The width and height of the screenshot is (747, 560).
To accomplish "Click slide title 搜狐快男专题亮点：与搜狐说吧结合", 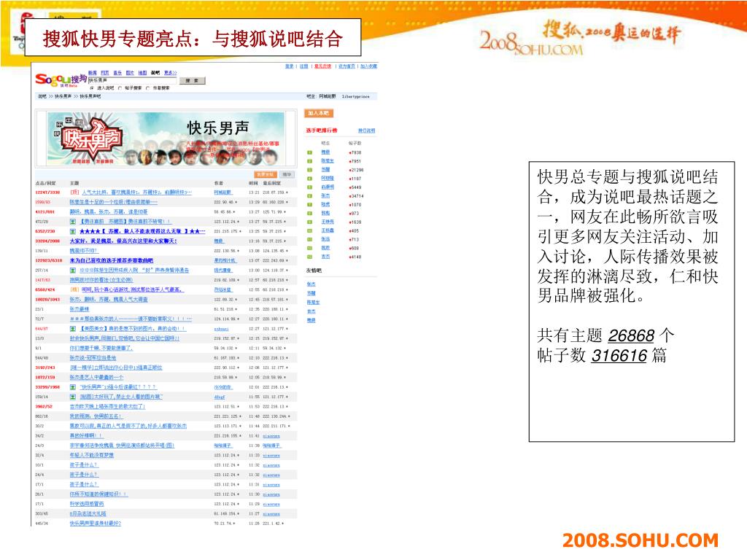I will (193, 39).
